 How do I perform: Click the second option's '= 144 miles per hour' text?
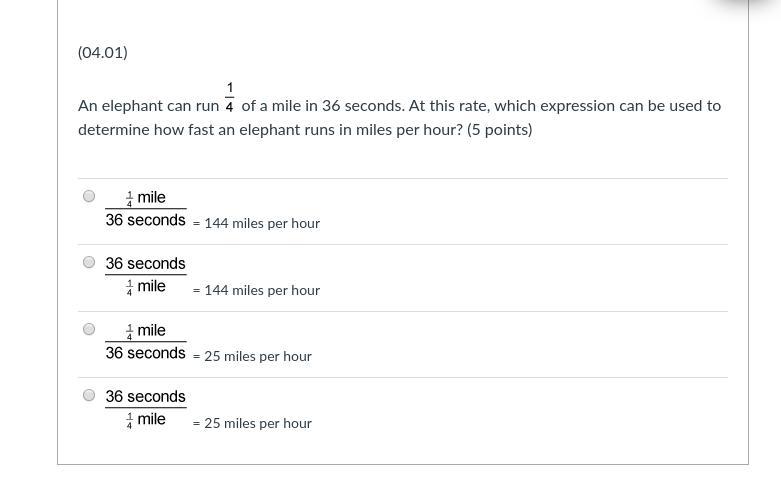click(x=256, y=290)
